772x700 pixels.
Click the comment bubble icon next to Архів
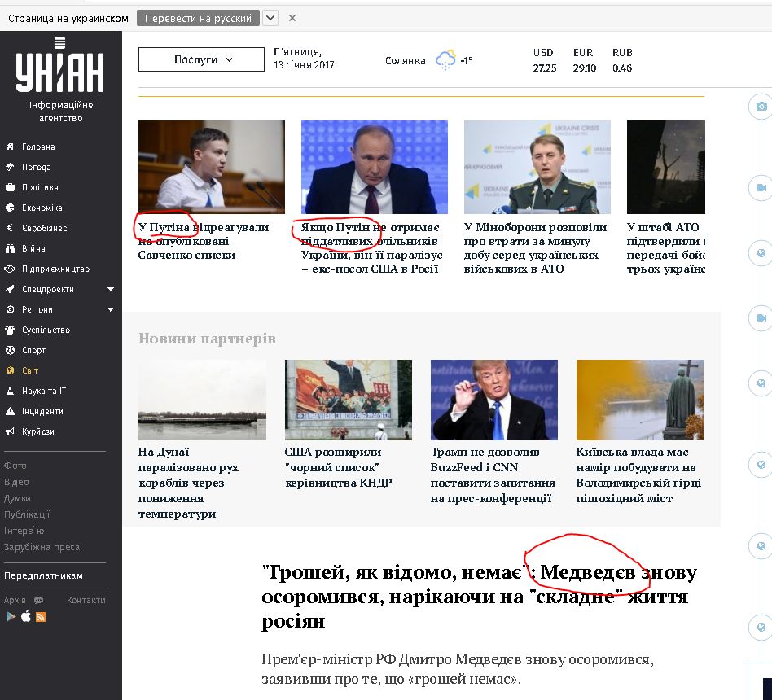coord(38,600)
